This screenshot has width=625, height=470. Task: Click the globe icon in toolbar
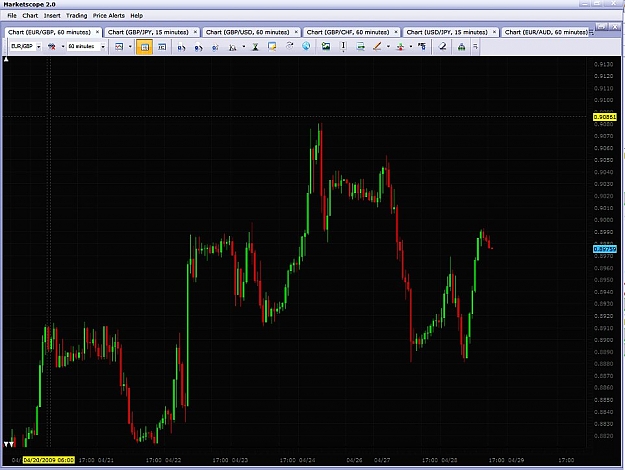(306, 46)
